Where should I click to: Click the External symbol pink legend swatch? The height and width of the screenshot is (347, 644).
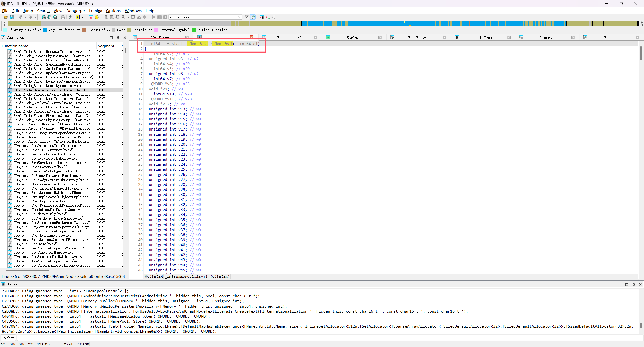pos(156,30)
